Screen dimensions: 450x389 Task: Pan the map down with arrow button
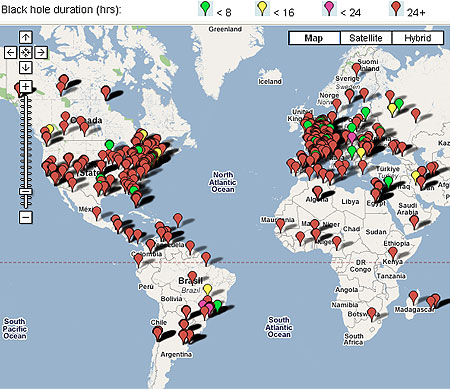[x=26, y=68]
